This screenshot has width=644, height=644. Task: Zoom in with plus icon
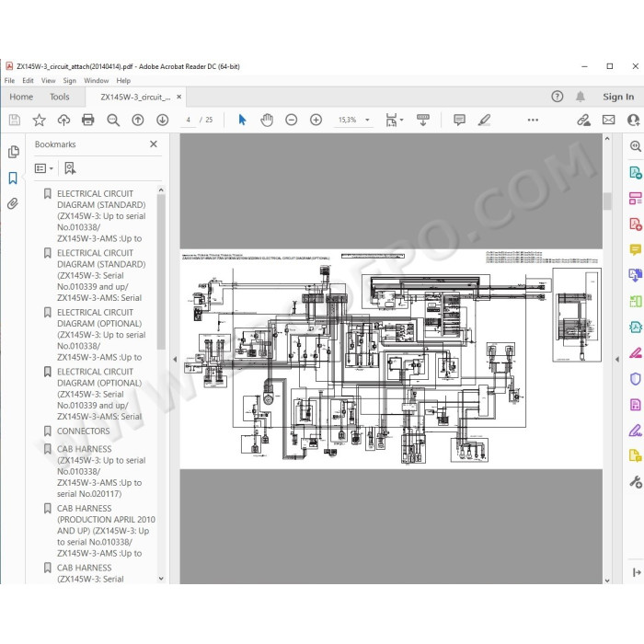pyautogui.click(x=316, y=120)
